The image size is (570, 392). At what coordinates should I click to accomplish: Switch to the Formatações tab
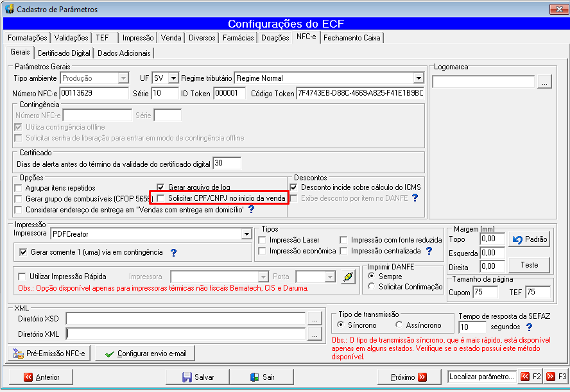(27, 38)
